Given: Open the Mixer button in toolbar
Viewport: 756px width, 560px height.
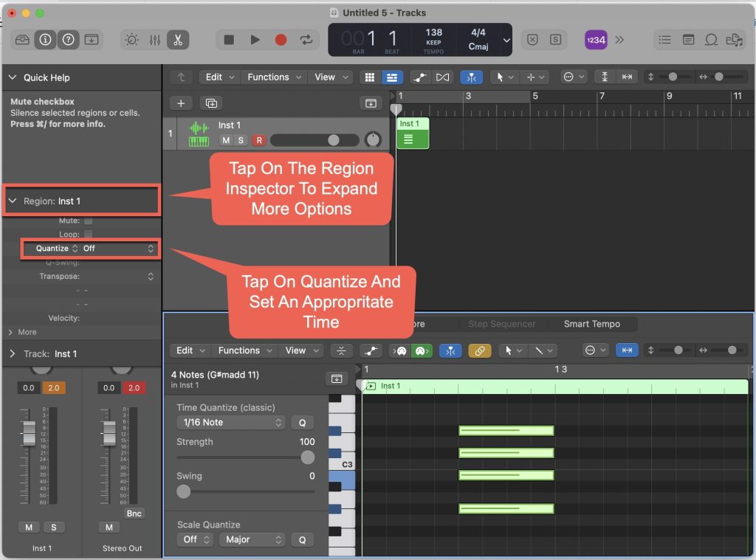Looking at the screenshot, I should click(x=155, y=40).
